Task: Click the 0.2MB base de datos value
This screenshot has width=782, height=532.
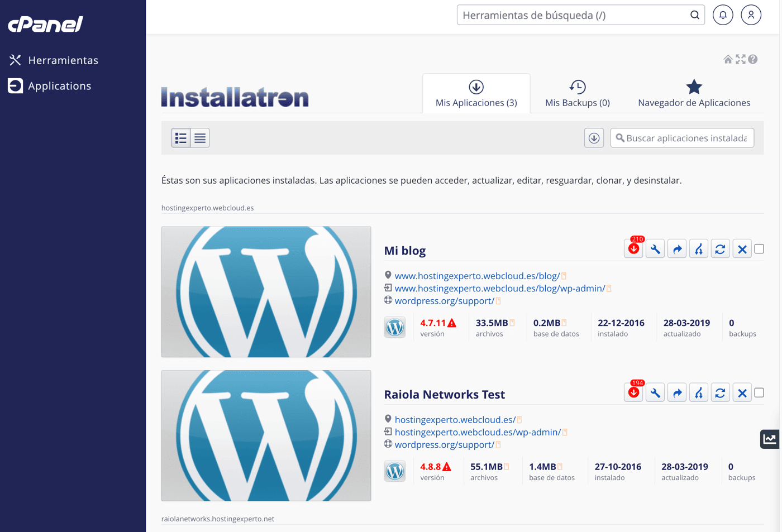Action: click(x=547, y=323)
